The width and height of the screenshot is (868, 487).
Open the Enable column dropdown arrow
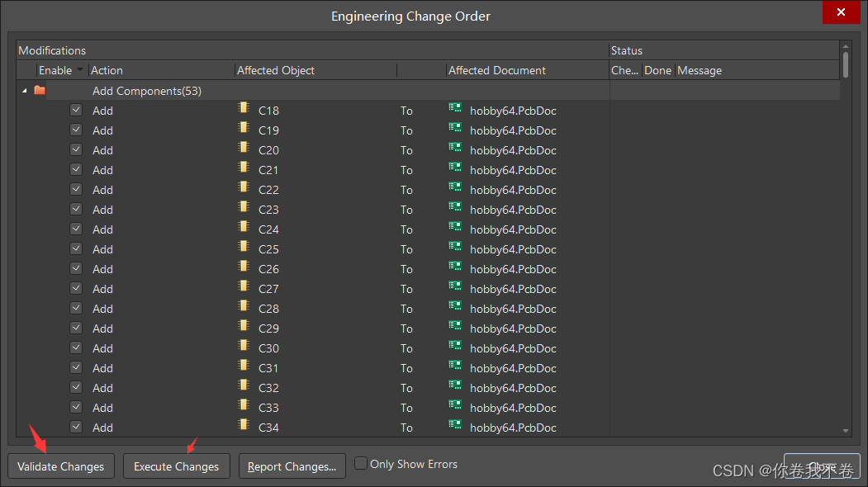80,71
